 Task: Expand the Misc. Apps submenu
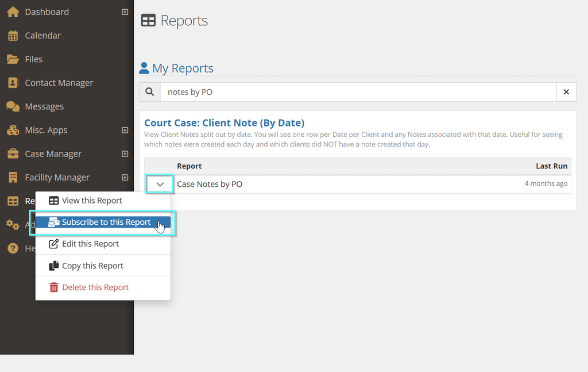(125, 131)
